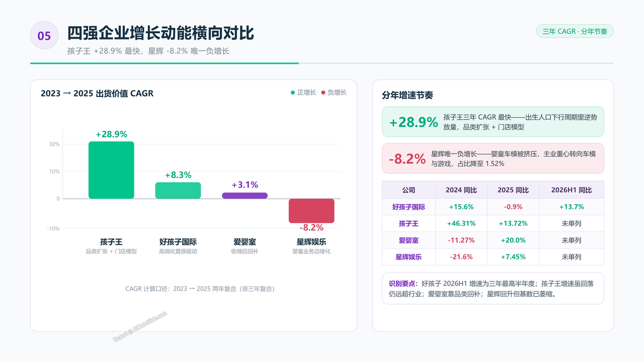Click the 10% y-axis tick label
The height and width of the screenshot is (362, 644).
(54, 171)
